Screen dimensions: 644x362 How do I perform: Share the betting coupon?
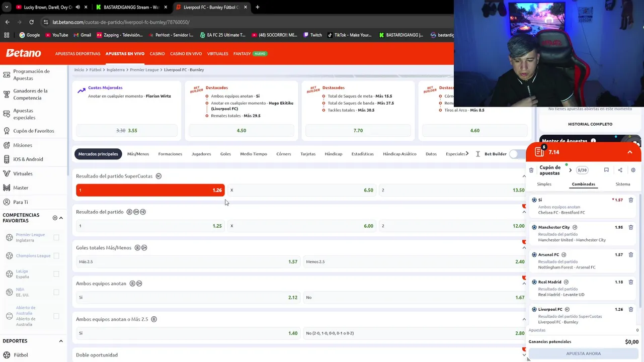(x=620, y=170)
